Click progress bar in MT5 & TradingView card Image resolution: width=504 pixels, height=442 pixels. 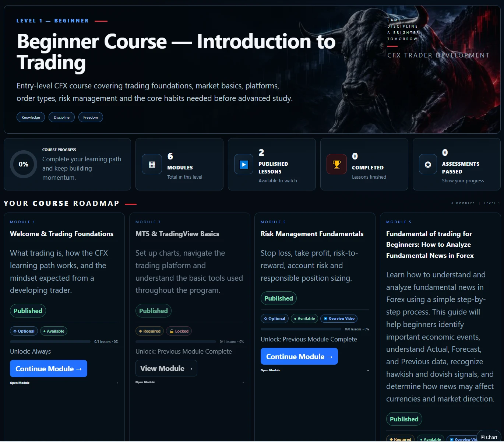click(176, 342)
